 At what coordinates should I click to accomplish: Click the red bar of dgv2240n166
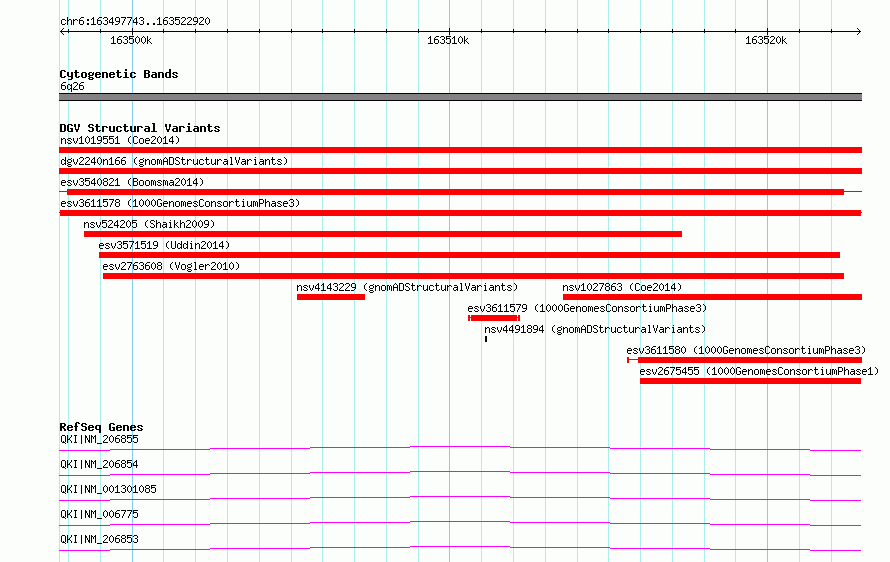click(460, 171)
